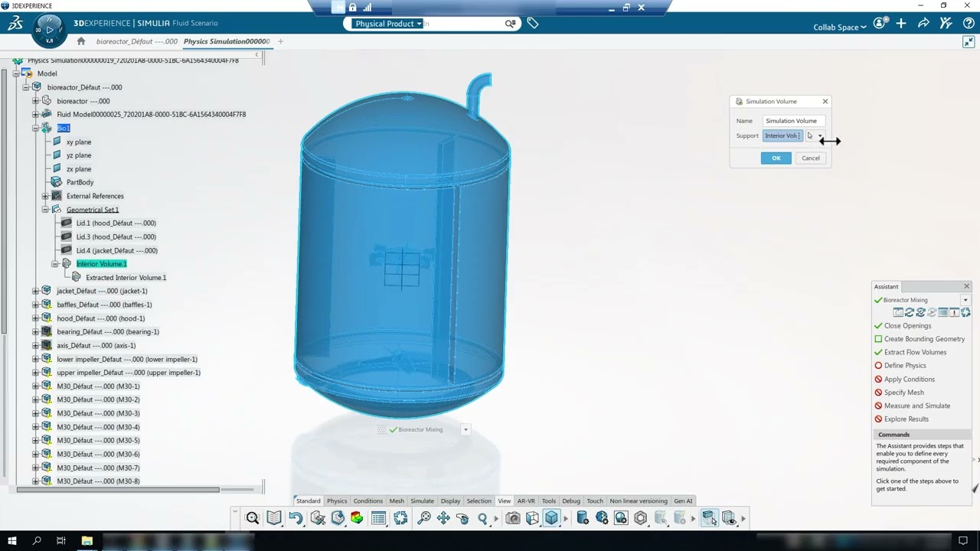980x551 pixels.
Task: Expand the jacket_Défaut tree node
Action: [35, 291]
